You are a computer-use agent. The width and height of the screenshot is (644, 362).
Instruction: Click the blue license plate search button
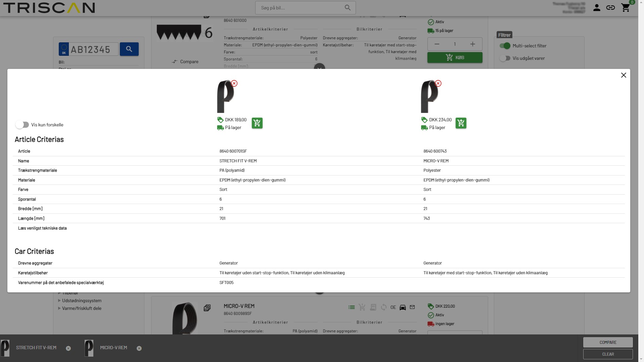[129, 49]
